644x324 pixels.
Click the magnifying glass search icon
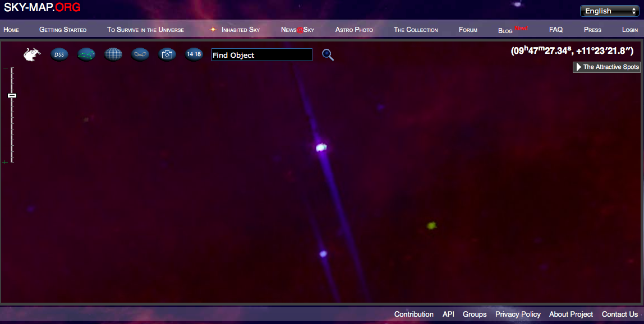[328, 55]
